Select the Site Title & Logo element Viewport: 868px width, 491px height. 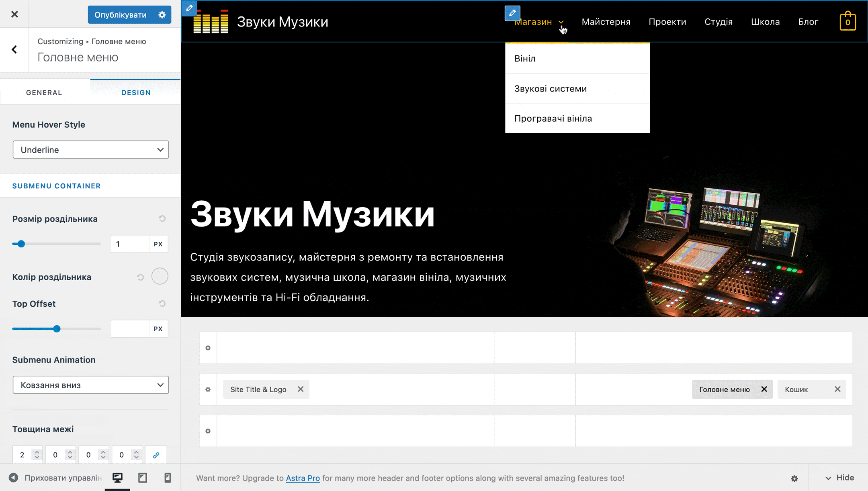(258, 389)
